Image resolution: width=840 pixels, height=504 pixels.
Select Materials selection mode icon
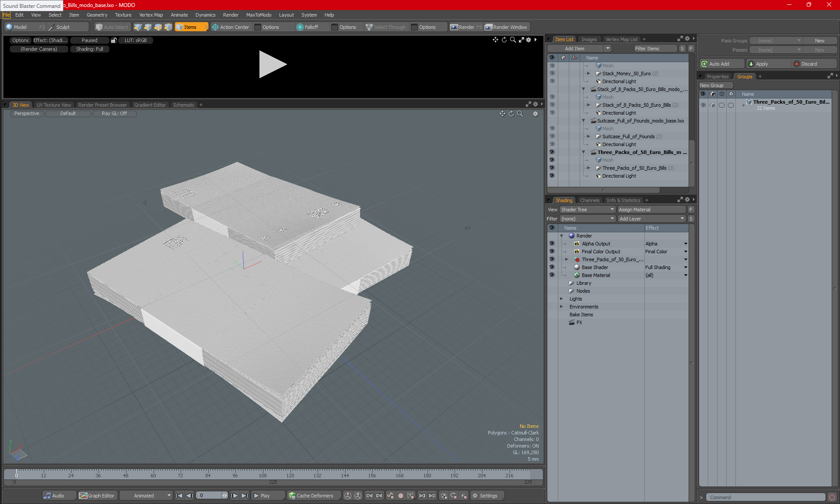168,27
